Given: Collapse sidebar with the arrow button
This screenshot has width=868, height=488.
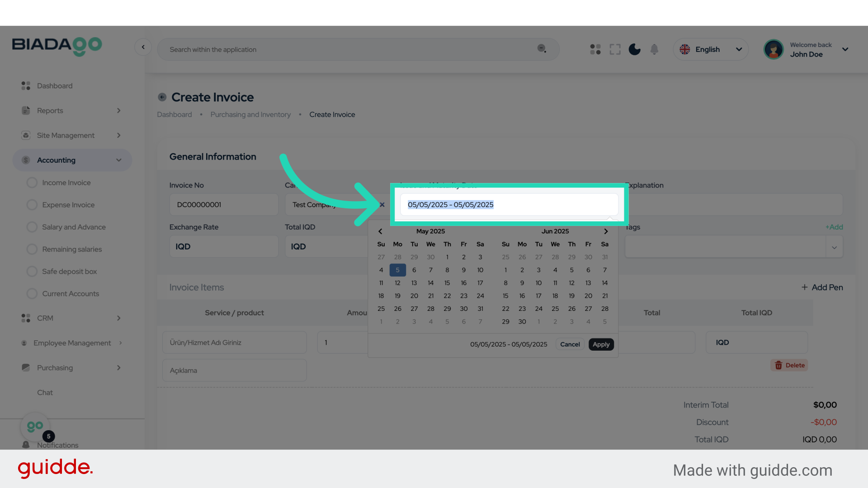Looking at the screenshot, I should coord(143,47).
